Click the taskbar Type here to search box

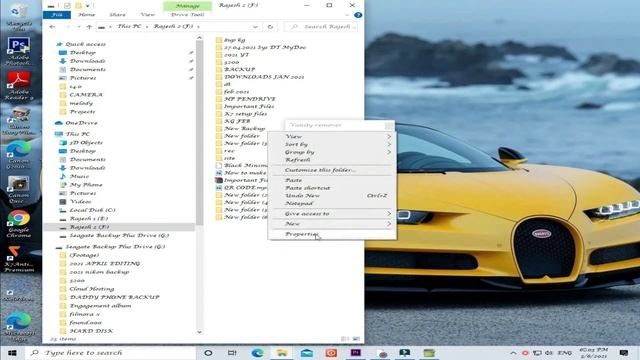(111, 353)
